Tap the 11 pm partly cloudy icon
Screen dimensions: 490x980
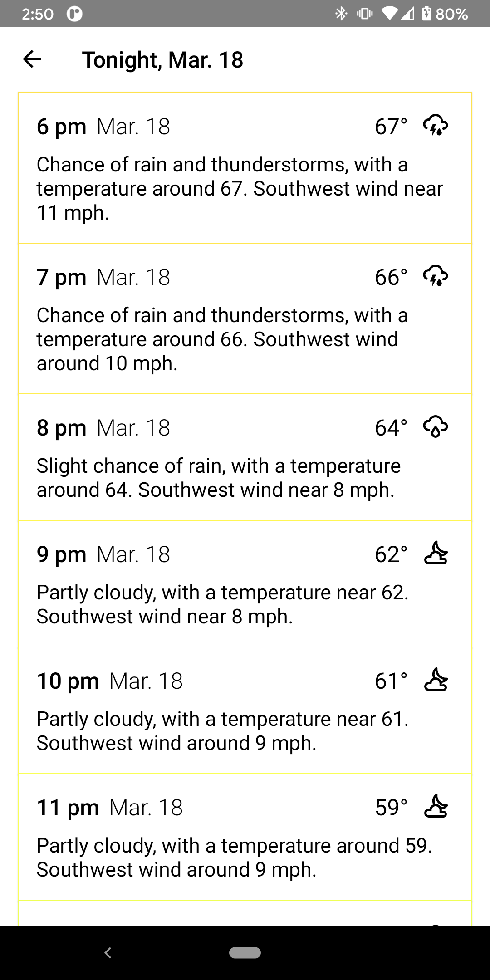tap(436, 806)
